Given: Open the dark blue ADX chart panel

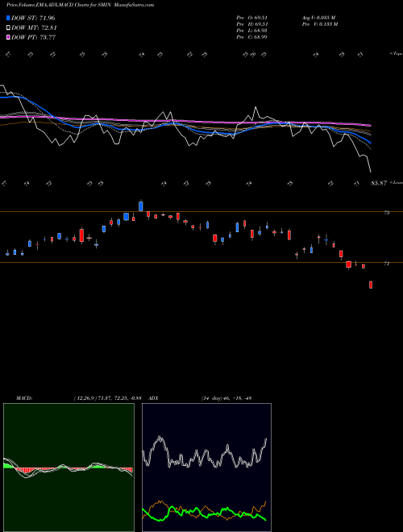Looking at the screenshot, I should point(206,468).
